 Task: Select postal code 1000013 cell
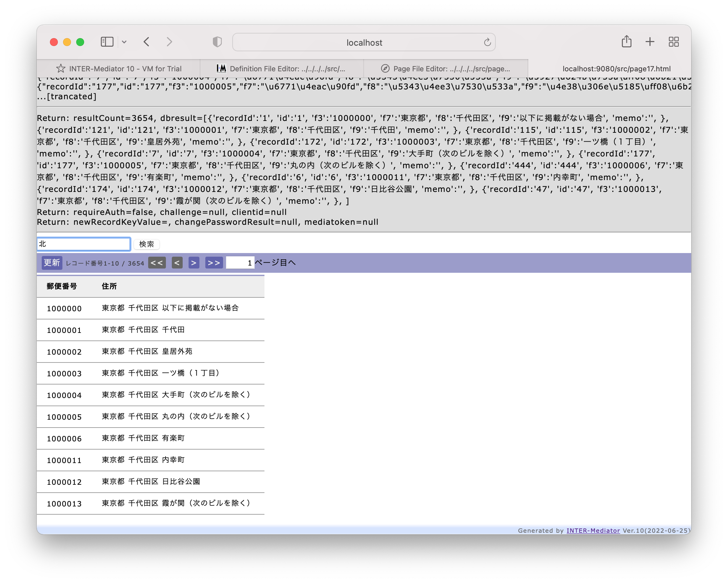tap(64, 503)
